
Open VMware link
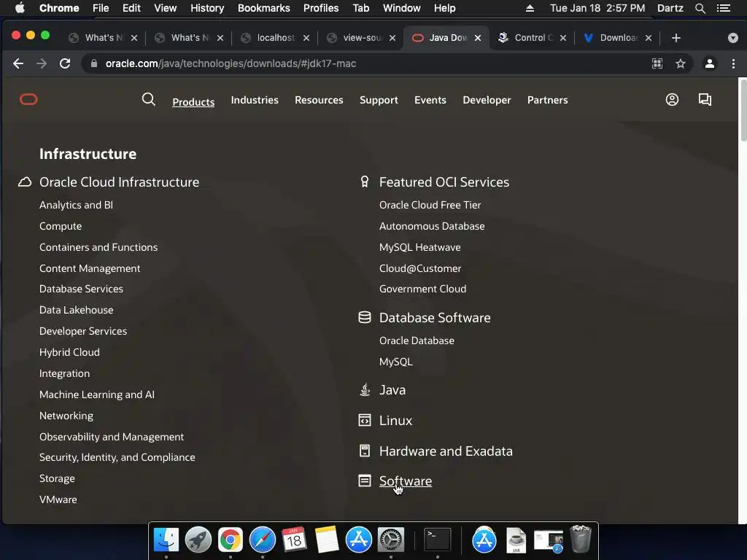[58, 499]
